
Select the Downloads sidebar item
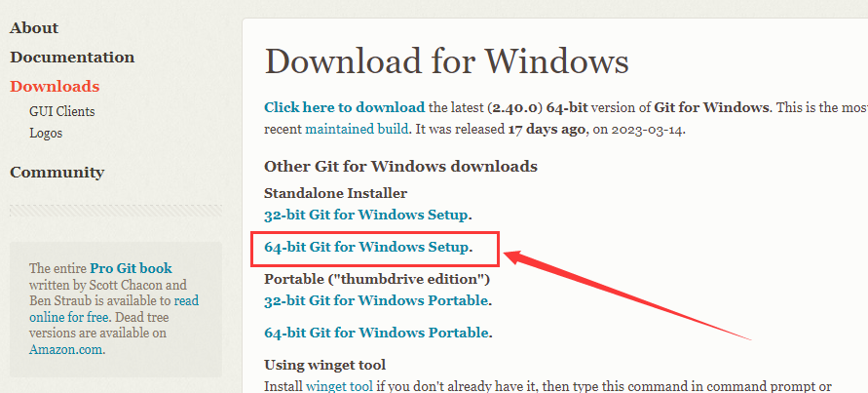(x=55, y=87)
